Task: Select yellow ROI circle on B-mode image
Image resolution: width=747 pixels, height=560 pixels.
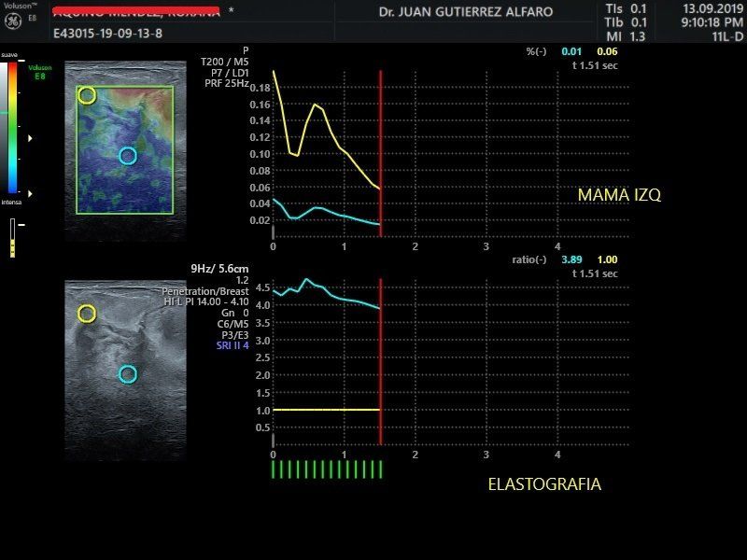Action: point(87,314)
